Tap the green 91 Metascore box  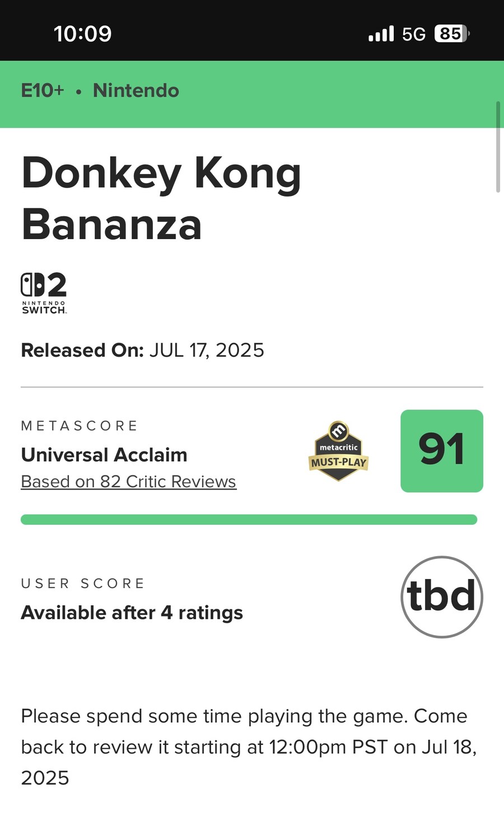tap(441, 451)
